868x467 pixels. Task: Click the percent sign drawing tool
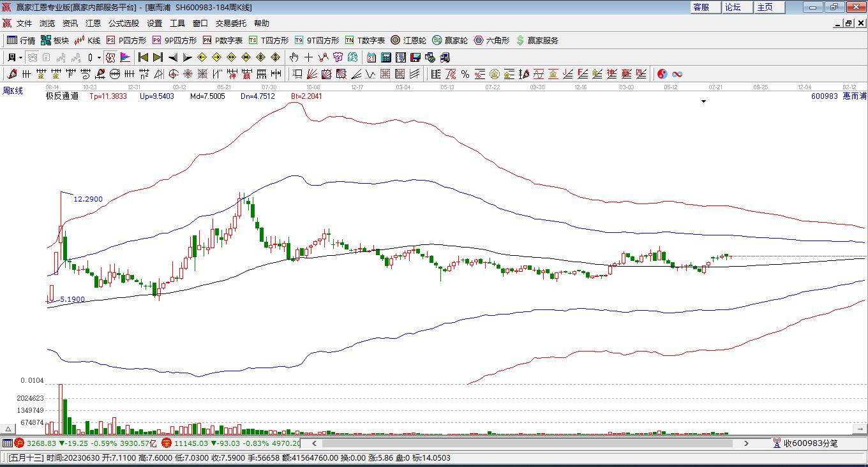click(x=465, y=74)
